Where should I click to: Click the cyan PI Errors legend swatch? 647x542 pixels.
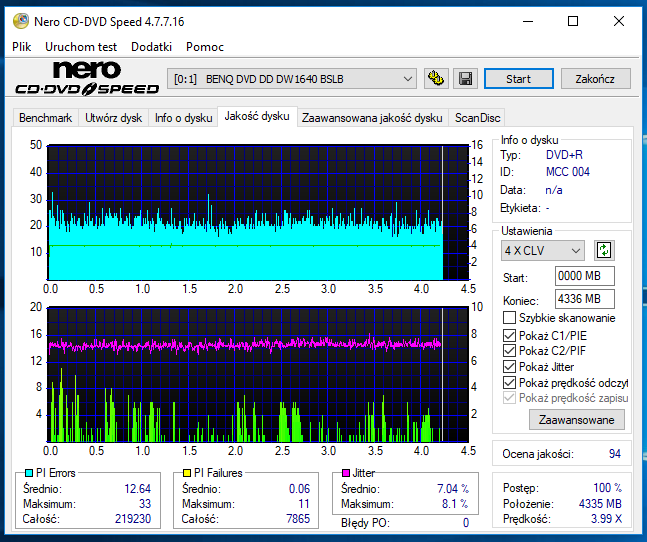[x=29, y=473]
